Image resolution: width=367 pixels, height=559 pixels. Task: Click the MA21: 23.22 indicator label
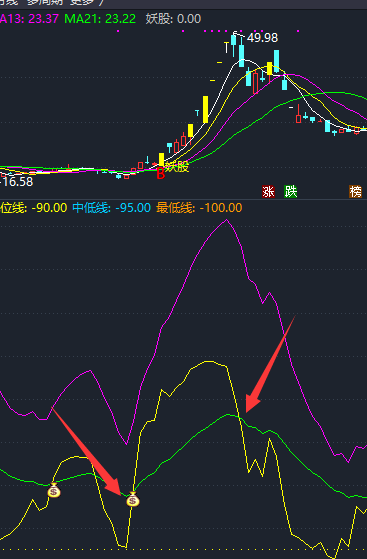pos(100,19)
